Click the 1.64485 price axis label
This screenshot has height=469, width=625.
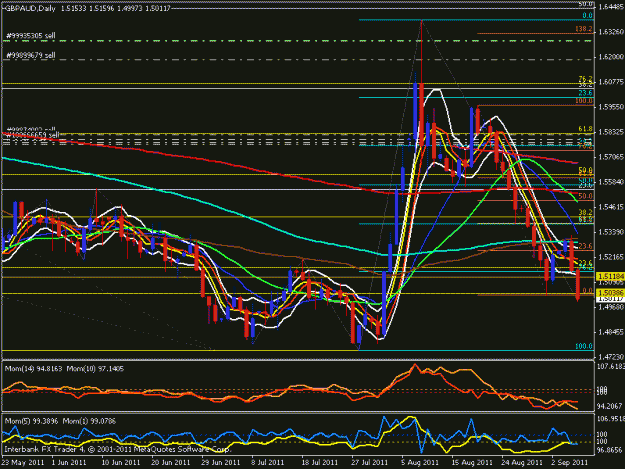tap(611, 7)
